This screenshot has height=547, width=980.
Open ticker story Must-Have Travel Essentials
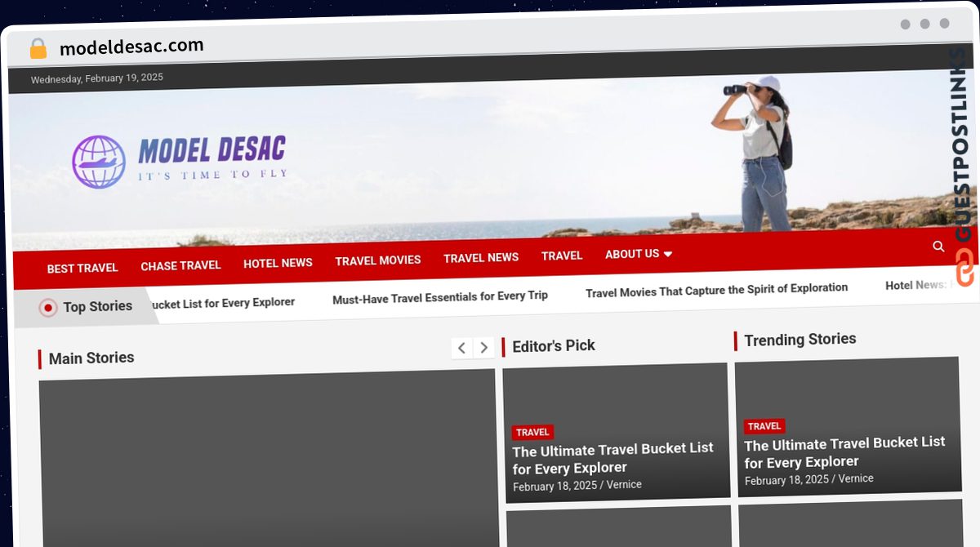[x=440, y=296]
